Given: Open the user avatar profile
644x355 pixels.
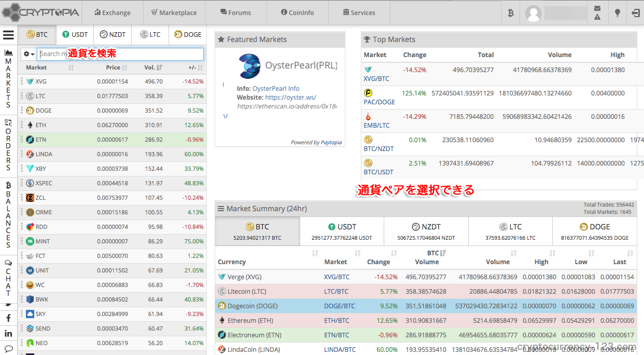Looking at the screenshot, I should pos(534,13).
